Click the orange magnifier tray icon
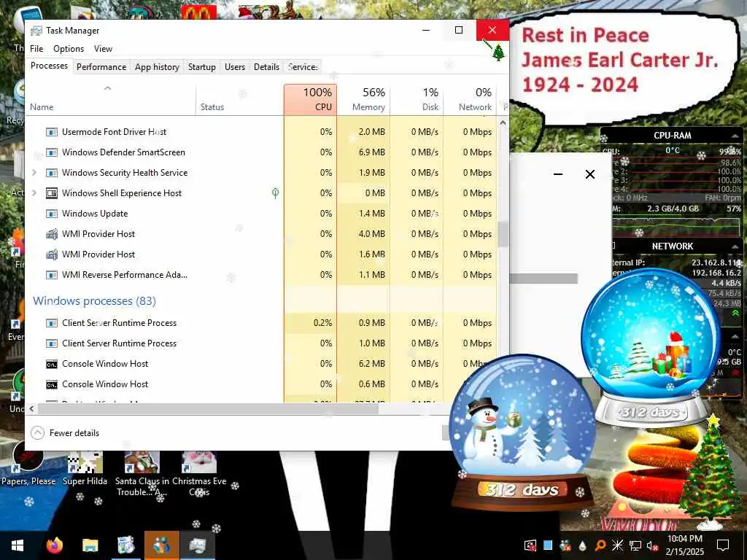The height and width of the screenshot is (560, 747). 600,545
